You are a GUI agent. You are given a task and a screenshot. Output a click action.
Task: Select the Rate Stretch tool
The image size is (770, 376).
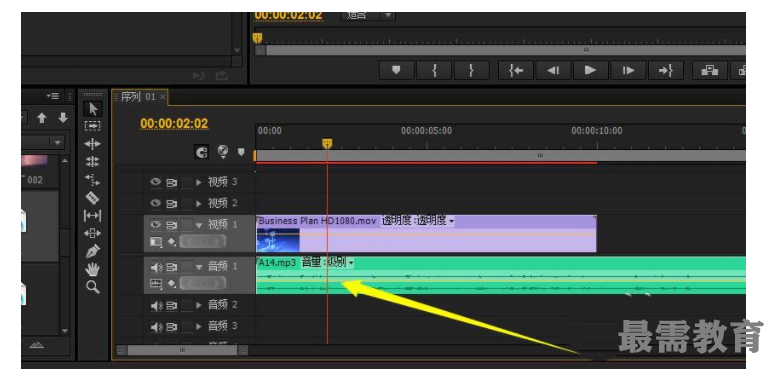92,180
